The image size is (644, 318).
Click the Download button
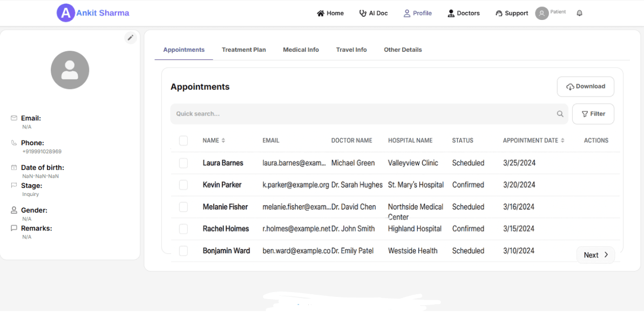[585, 86]
